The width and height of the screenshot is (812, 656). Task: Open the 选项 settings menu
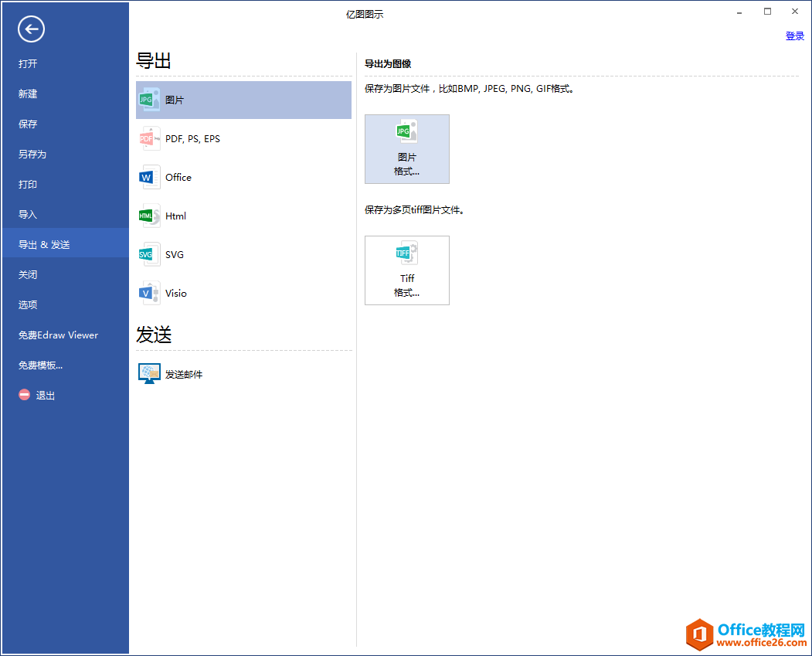tap(28, 304)
